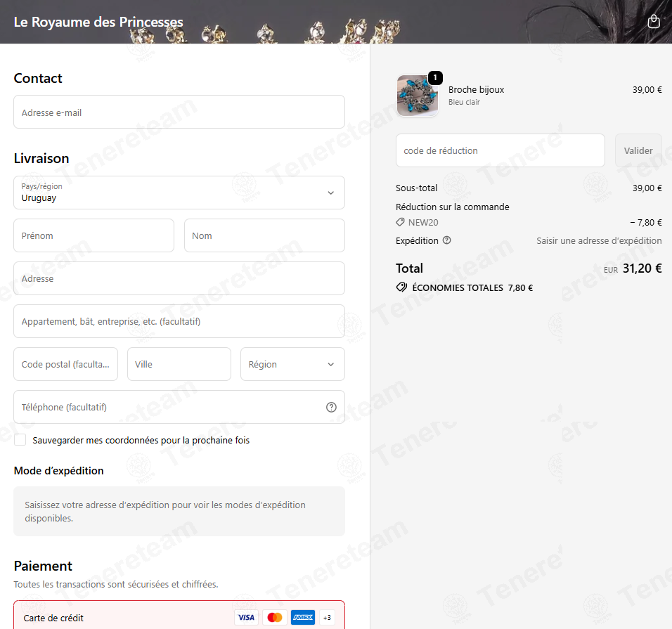Open the shopping bag cart icon
The width and height of the screenshot is (672, 629).
point(654,21)
